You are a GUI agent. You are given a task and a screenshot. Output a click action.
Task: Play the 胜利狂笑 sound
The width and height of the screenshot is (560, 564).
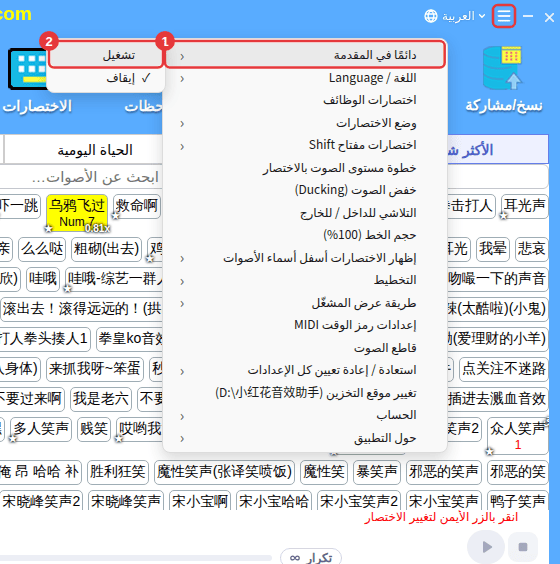pos(118,472)
